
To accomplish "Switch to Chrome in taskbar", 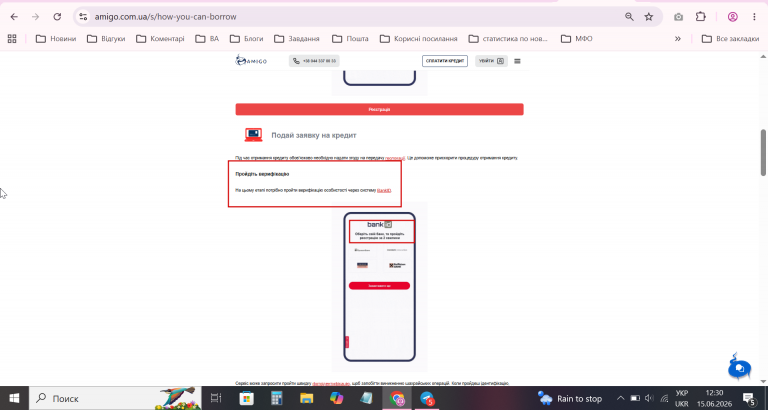I will [397, 398].
